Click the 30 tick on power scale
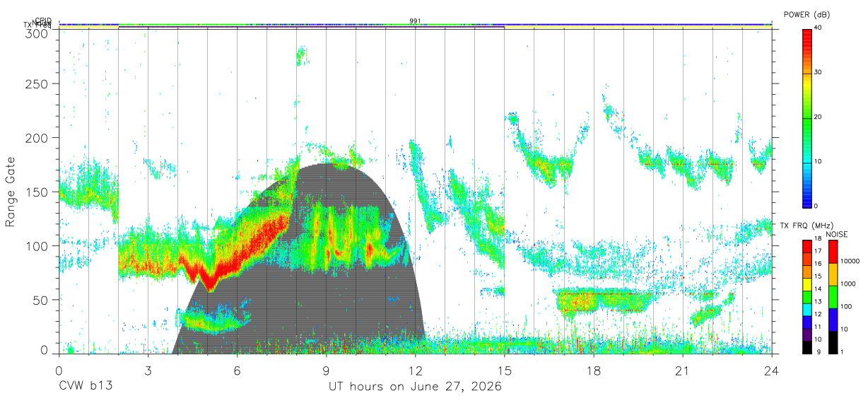 pos(819,73)
